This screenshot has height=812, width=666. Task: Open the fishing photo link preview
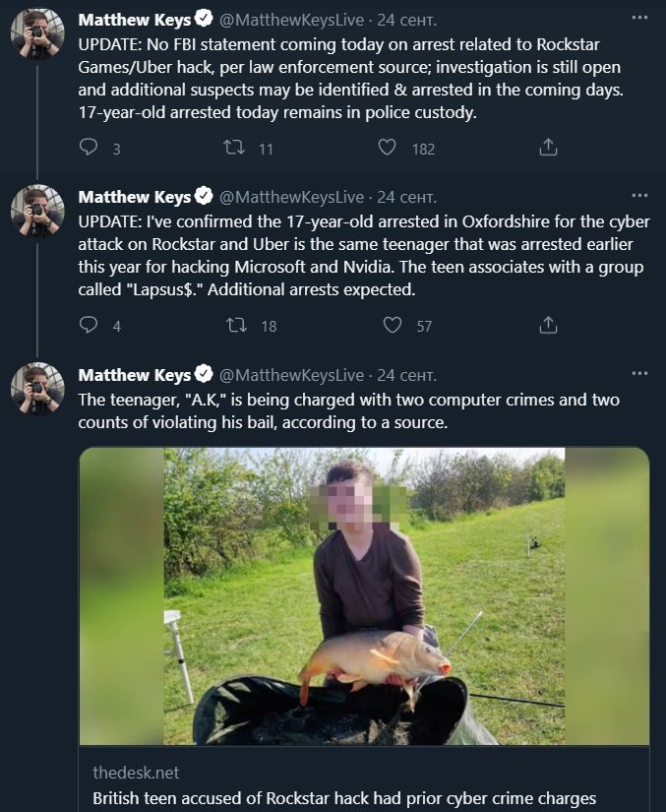coord(363,595)
